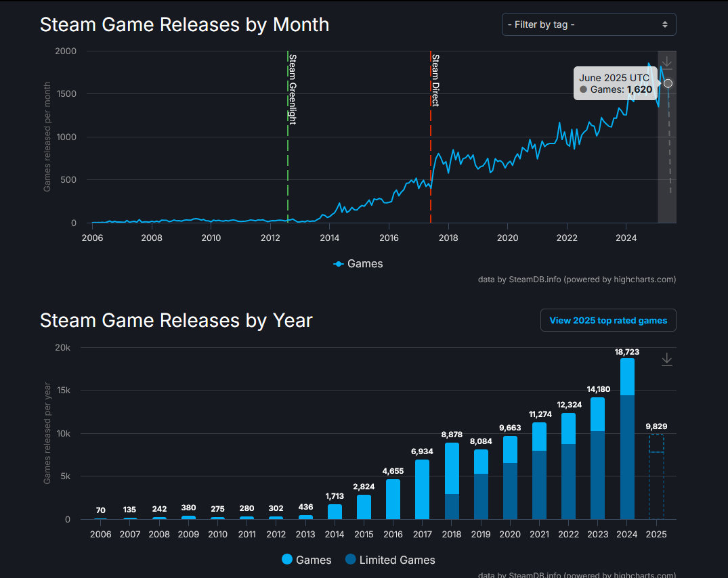The height and width of the screenshot is (578, 728).
Task: Click the 2022 bar showing 12,324
Action: [568, 466]
